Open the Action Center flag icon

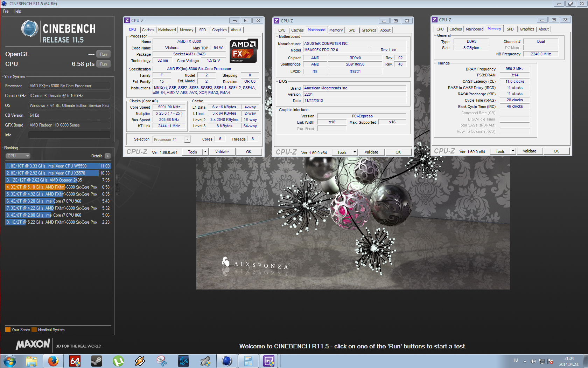[550, 361]
